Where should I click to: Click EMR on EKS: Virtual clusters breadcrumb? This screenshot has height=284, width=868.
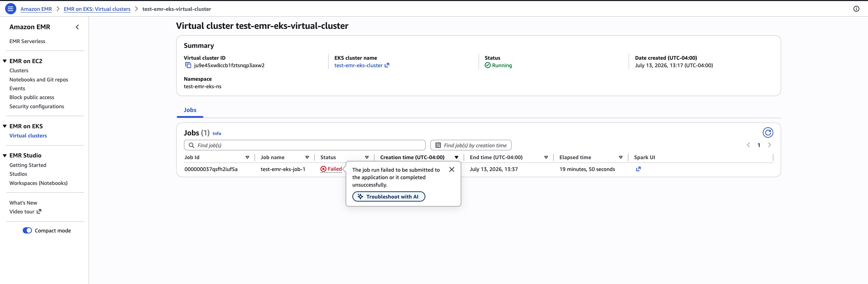point(97,9)
